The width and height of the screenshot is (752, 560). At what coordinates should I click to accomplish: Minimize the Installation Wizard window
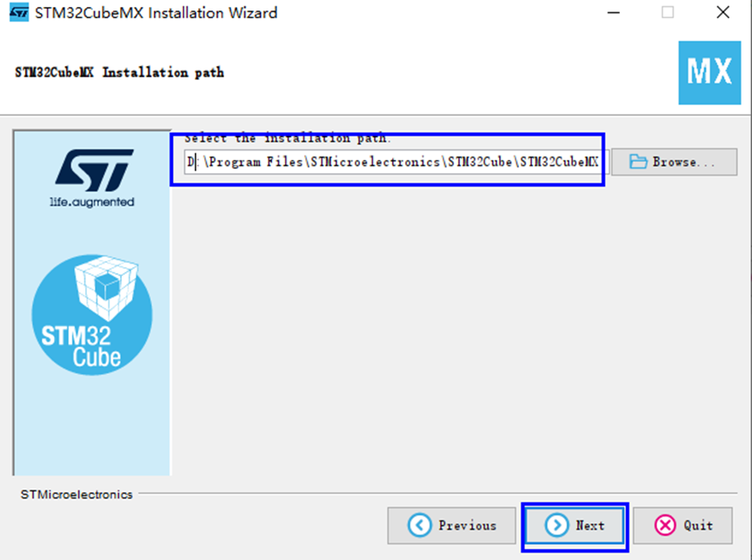pyautogui.click(x=614, y=12)
